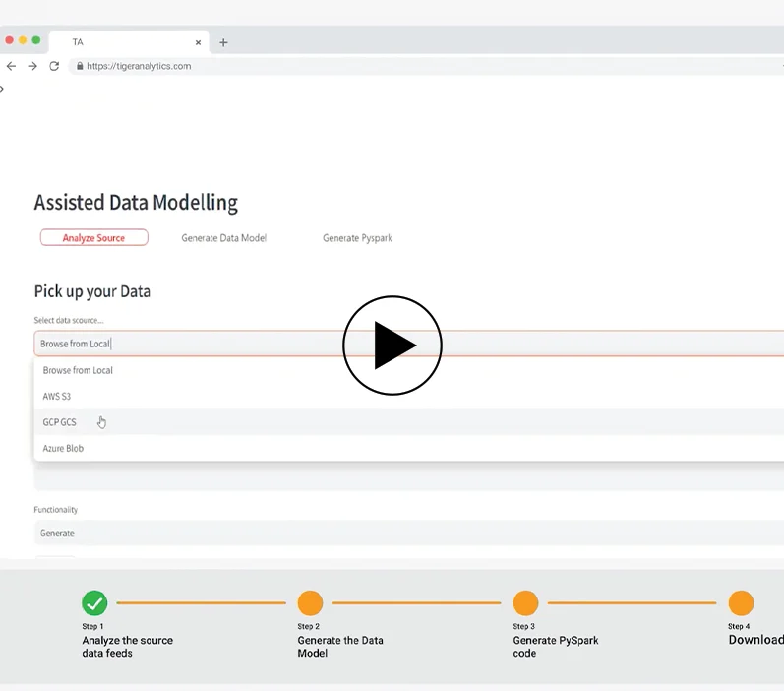Click the orange Step 2 circle
The width and height of the screenshot is (784, 691).
pyautogui.click(x=310, y=603)
